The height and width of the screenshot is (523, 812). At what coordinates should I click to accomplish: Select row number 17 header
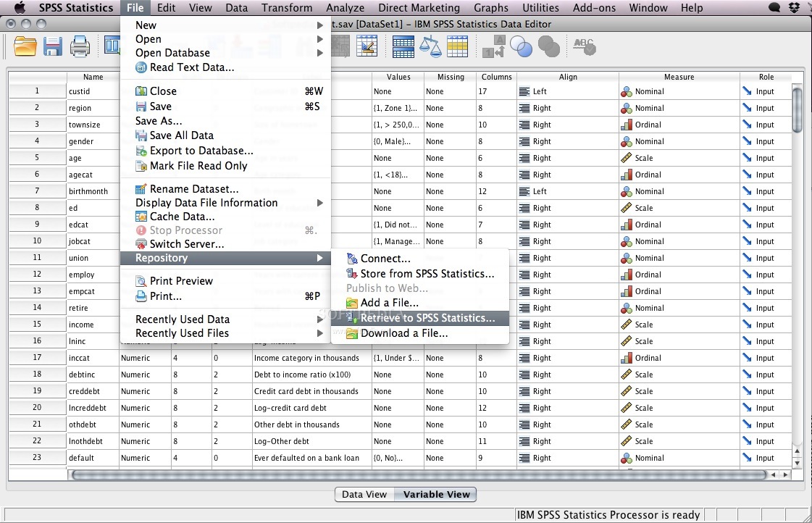point(37,358)
